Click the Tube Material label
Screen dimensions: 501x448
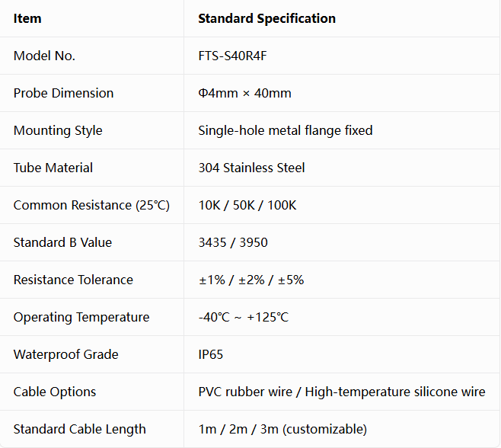(53, 168)
